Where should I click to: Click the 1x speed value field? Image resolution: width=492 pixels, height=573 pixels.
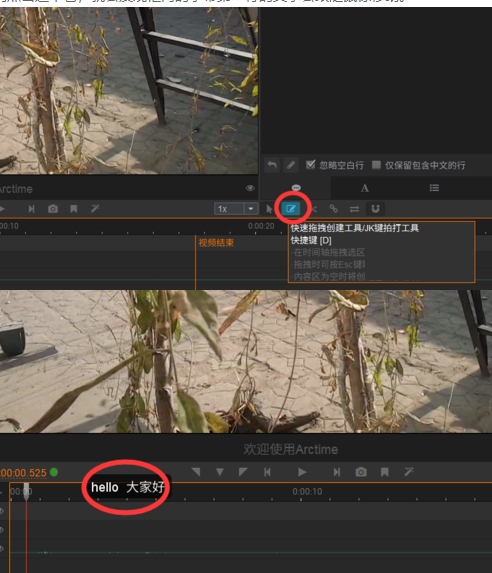coord(229,209)
